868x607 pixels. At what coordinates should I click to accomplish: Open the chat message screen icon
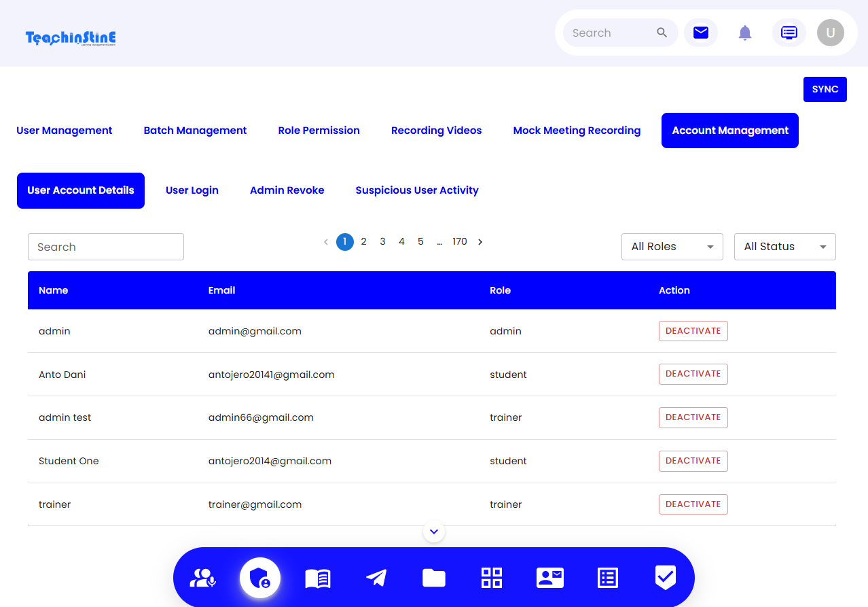pyautogui.click(x=789, y=33)
